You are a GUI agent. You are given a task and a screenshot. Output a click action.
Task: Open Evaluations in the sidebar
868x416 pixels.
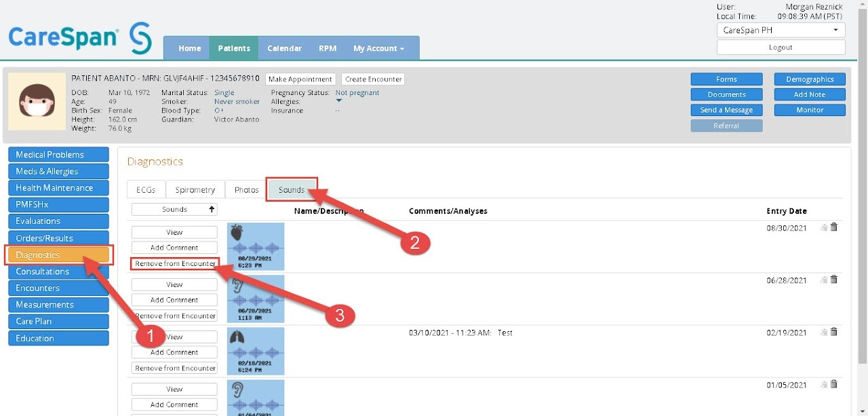pos(58,221)
